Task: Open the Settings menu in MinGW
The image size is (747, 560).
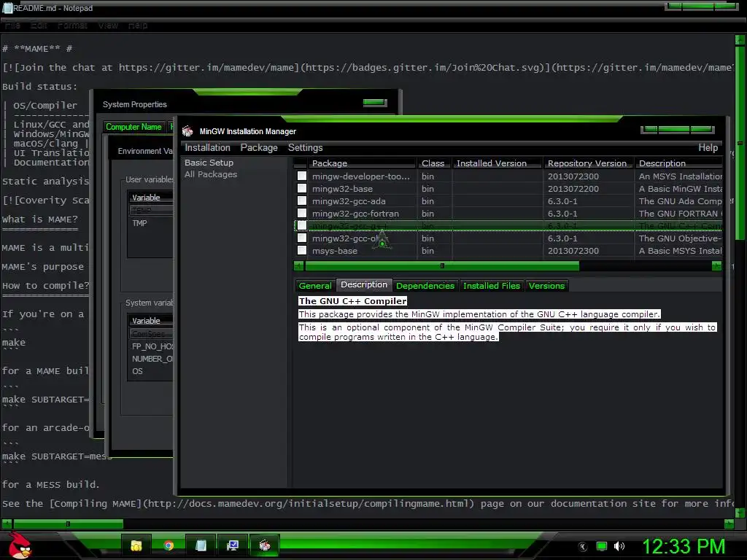Action: (x=305, y=147)
